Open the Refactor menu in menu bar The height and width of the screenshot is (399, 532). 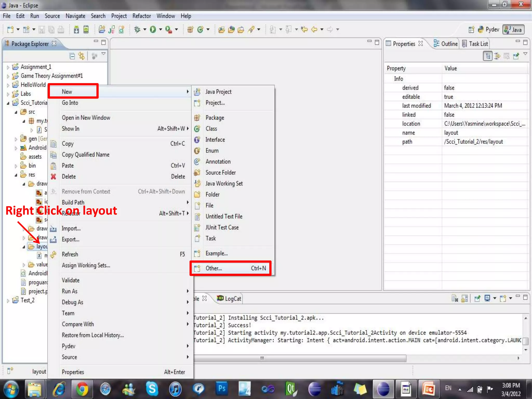click(142, 16)
